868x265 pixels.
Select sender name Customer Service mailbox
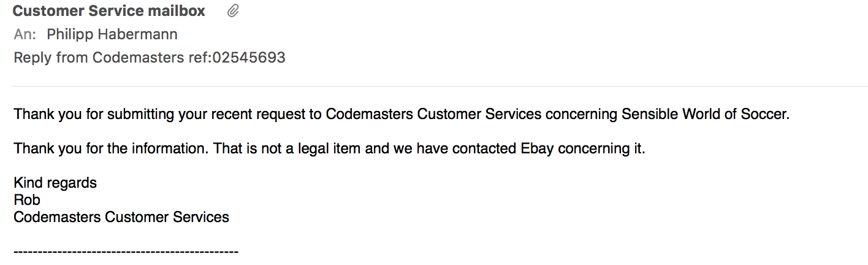[x=109, y=11]
